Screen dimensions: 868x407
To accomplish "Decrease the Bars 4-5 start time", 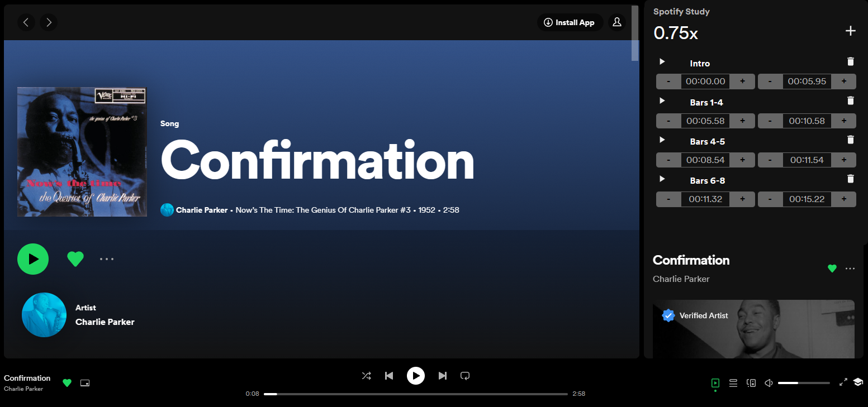I will 668,160.
